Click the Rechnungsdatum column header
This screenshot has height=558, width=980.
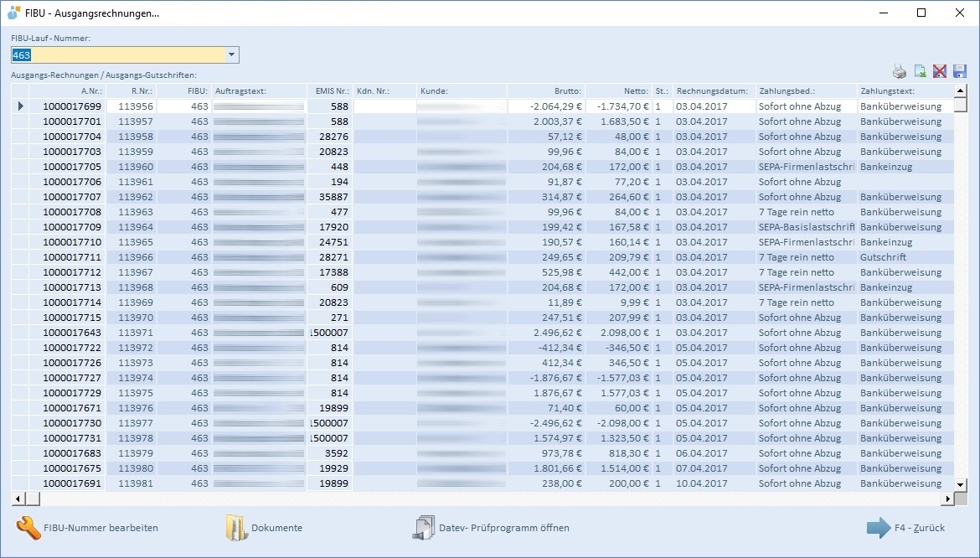pyautogui.click(x=714, y=91)
